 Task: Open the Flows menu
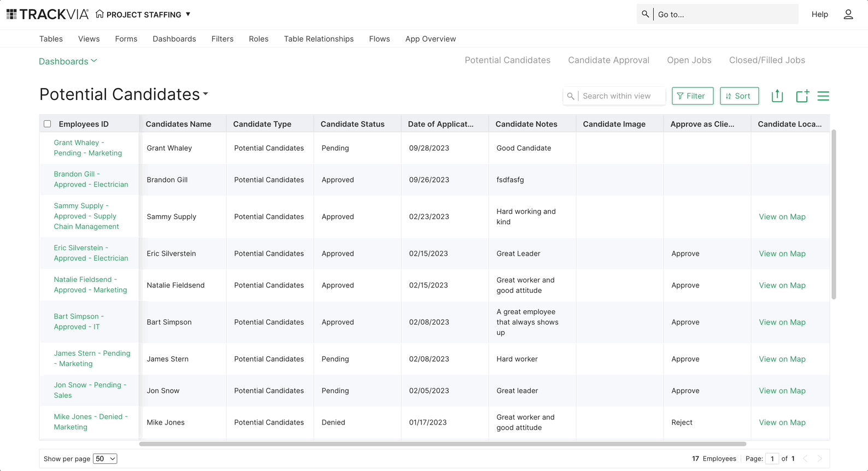[x=379, y=39]
